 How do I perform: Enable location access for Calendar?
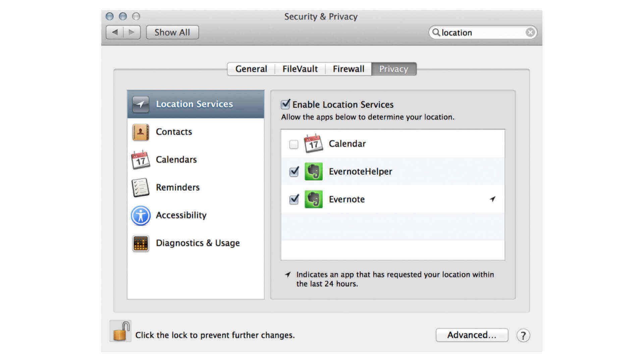pos(293,144)
